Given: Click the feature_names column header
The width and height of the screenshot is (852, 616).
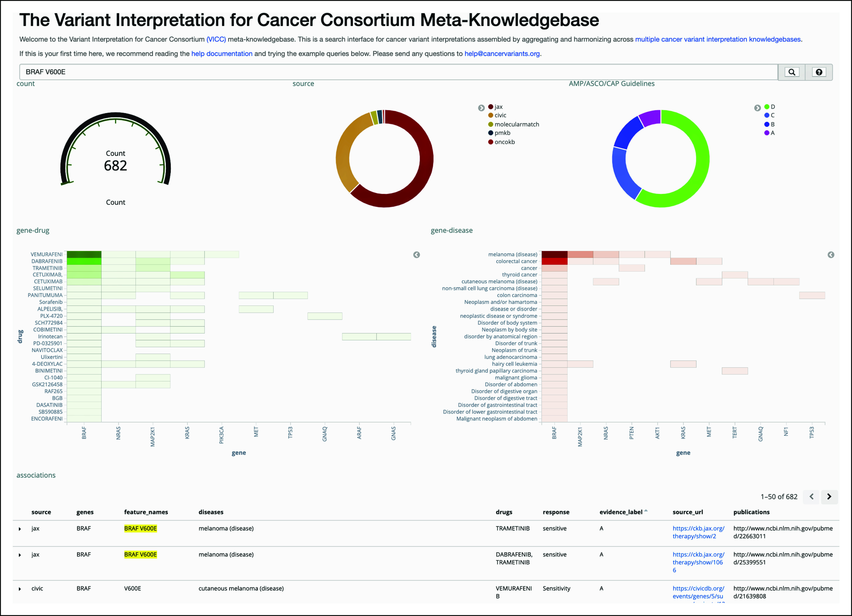Looking at the screenshot, I should point(146,512).
